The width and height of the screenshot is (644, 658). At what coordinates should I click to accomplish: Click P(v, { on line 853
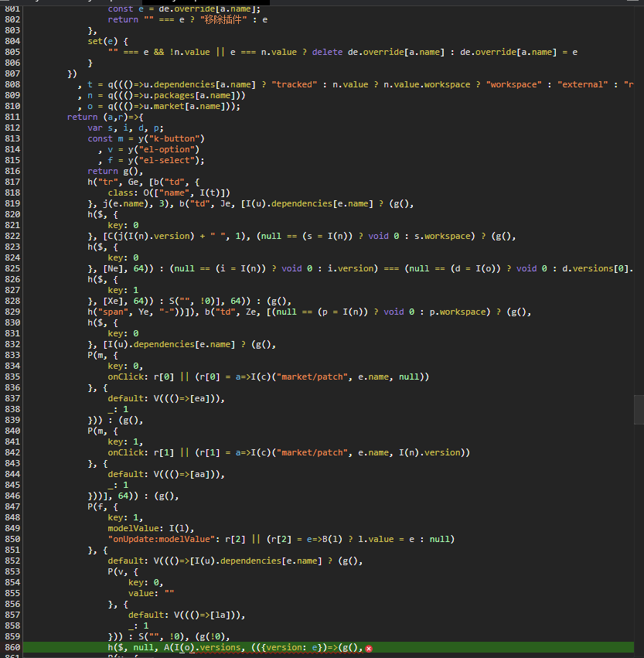[x=124, y=572]
